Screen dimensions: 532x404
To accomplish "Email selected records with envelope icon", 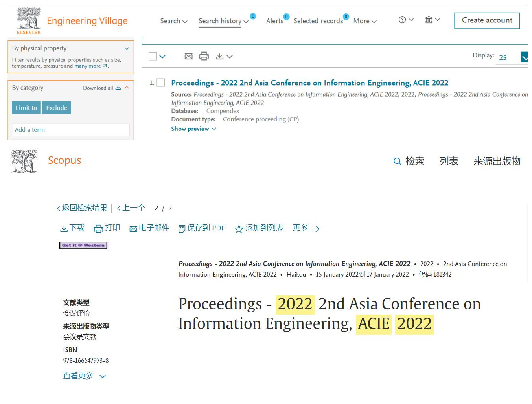I will pyautogui.click(x=189, y=56).
